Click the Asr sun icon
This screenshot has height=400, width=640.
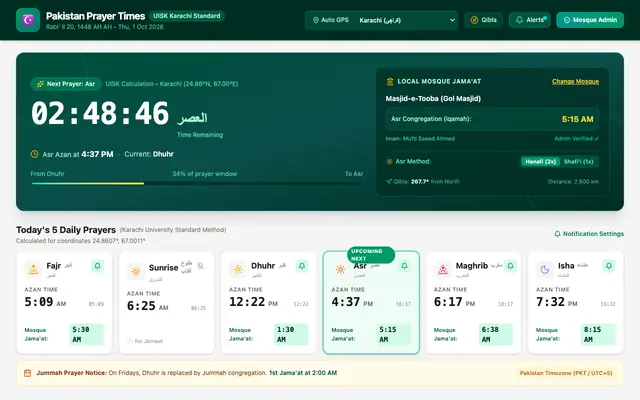coord(340,269)
